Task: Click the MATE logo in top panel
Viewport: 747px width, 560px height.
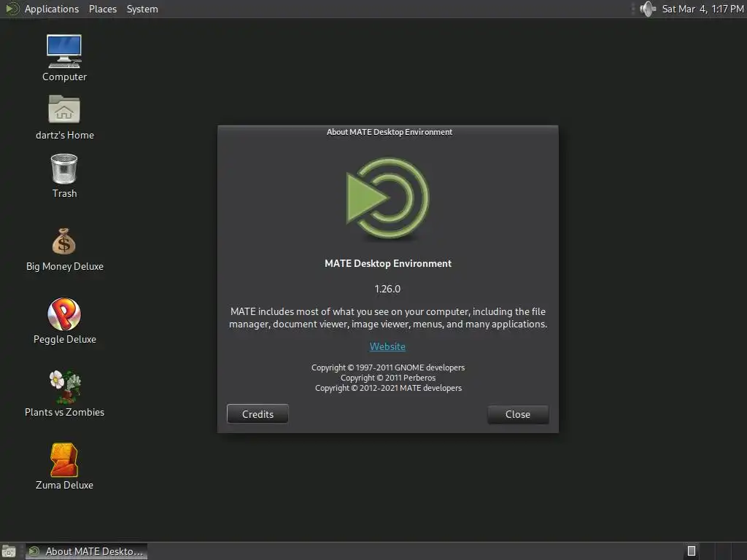Action: click(12, 9)
